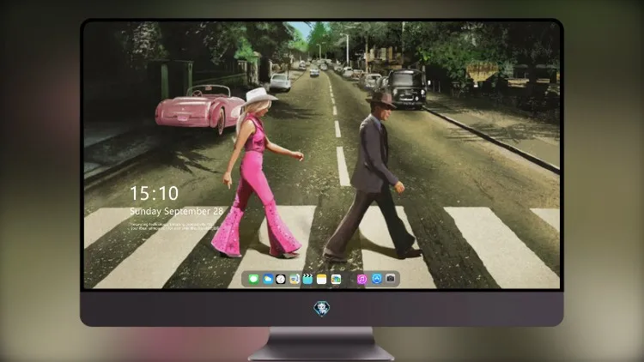Screen dimensions: 644x362
Task: Open the Messages app in the dock
Action: coord(253,279)
